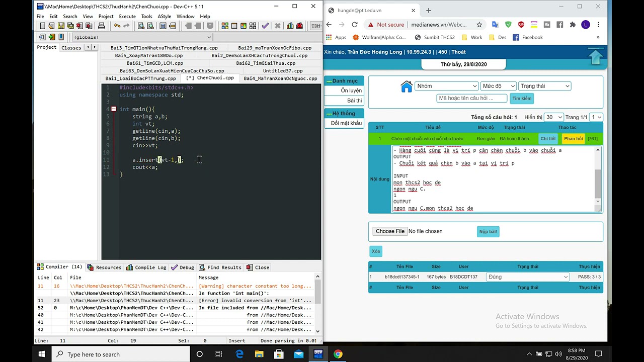Click the syntax check checkmark icon
This screenshot has width=644, height=362.
click(265, 26)
